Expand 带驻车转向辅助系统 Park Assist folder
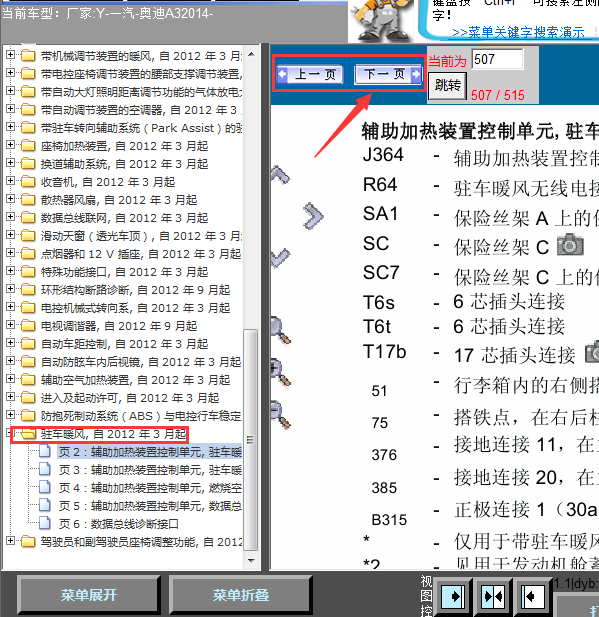This screenshot has width=599, height=617. click(x=11, y=127)
